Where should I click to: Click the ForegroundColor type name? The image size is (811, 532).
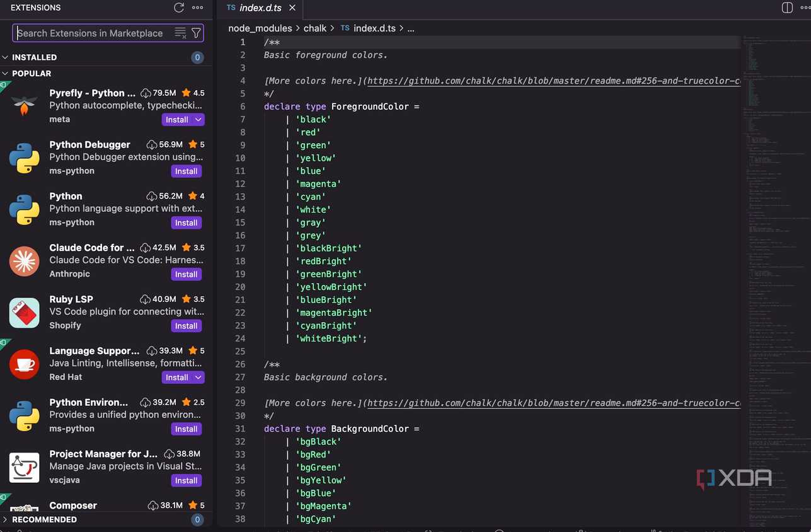coord(370,107)
